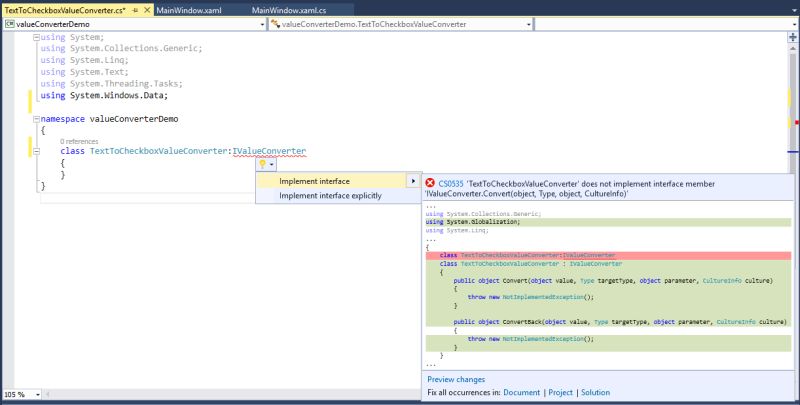This screenshot has height=405, width=800.
Task: Pin the TextToCheckboxValueConverter.cs tab
Action: click(x=135, y=8)
